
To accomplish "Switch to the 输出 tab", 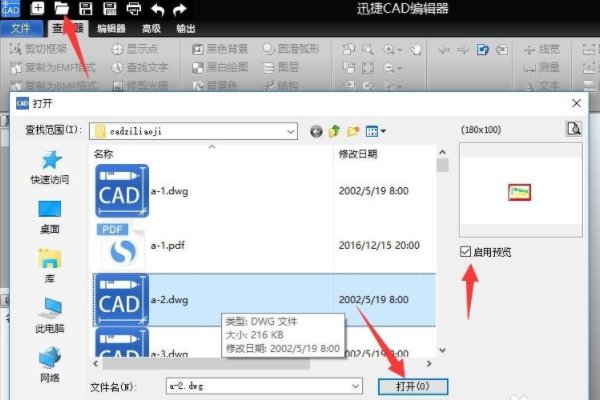I will (x=186, y=28).
